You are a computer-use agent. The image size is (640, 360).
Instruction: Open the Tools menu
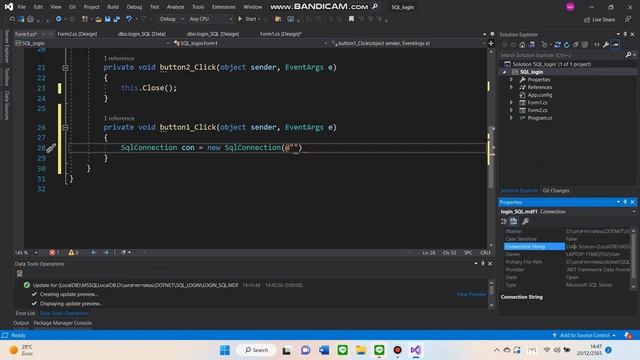[198, 7]
